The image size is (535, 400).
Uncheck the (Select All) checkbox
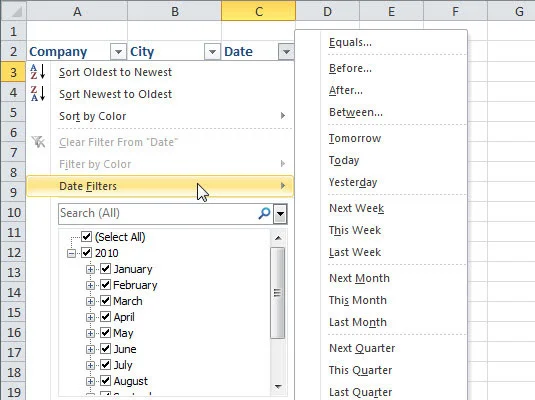[x=87, y=237]
